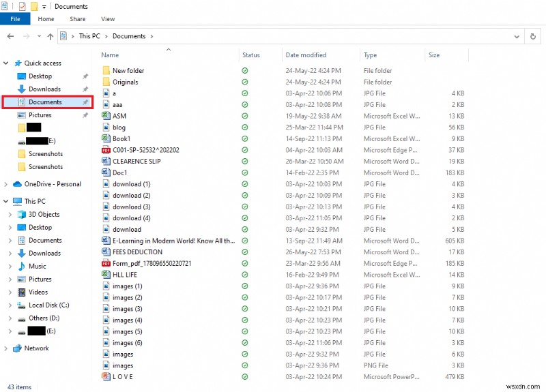The height and width of the screenshot is (392, 546).
Task: Click the Properties icon in title bar
Action: [x=23, y=6]
